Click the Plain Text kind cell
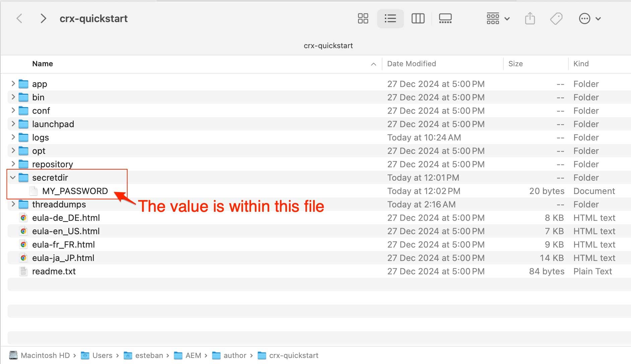Viewport: 631px width, 364px height. [592, 271]
